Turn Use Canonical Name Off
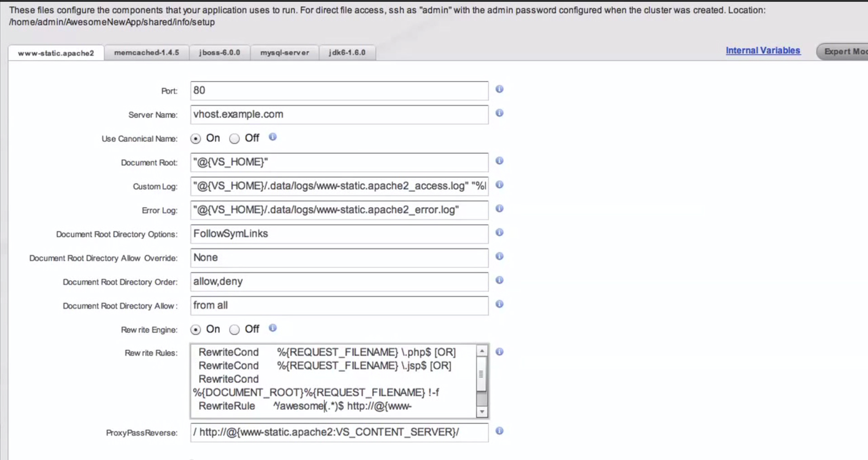 (x=234, y=139)
